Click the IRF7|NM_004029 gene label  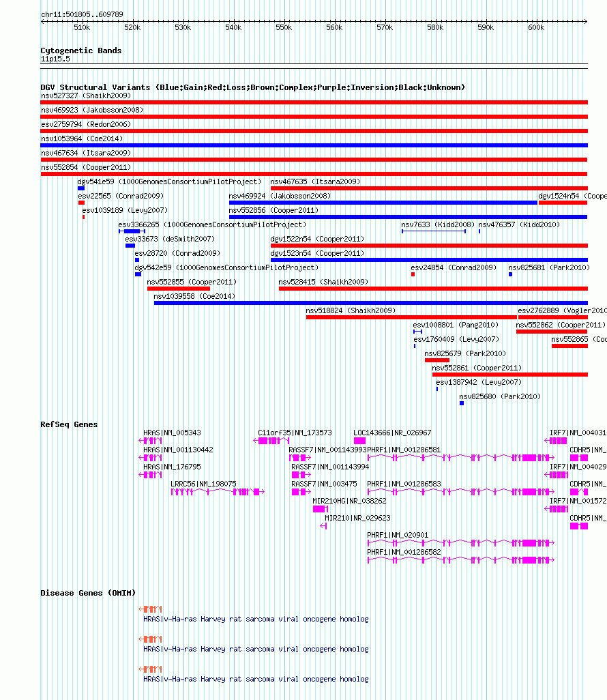(578, 467)
